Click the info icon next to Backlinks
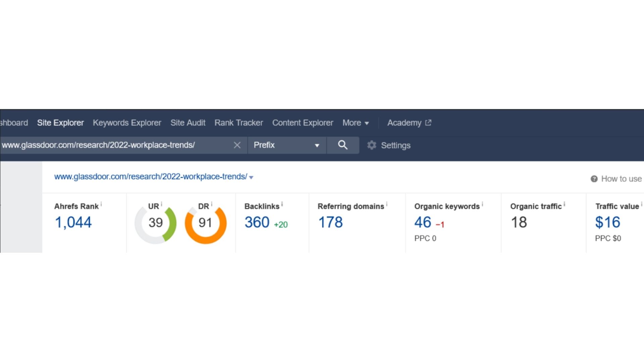Viewport: 644px width, 362px height. pos(282,203)
